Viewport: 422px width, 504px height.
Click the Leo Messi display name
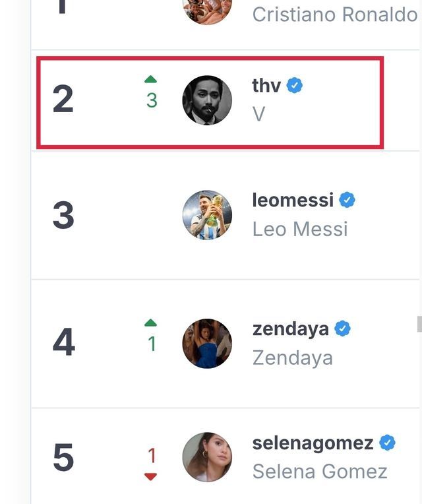pyautogui.click(x=300, y=229)
